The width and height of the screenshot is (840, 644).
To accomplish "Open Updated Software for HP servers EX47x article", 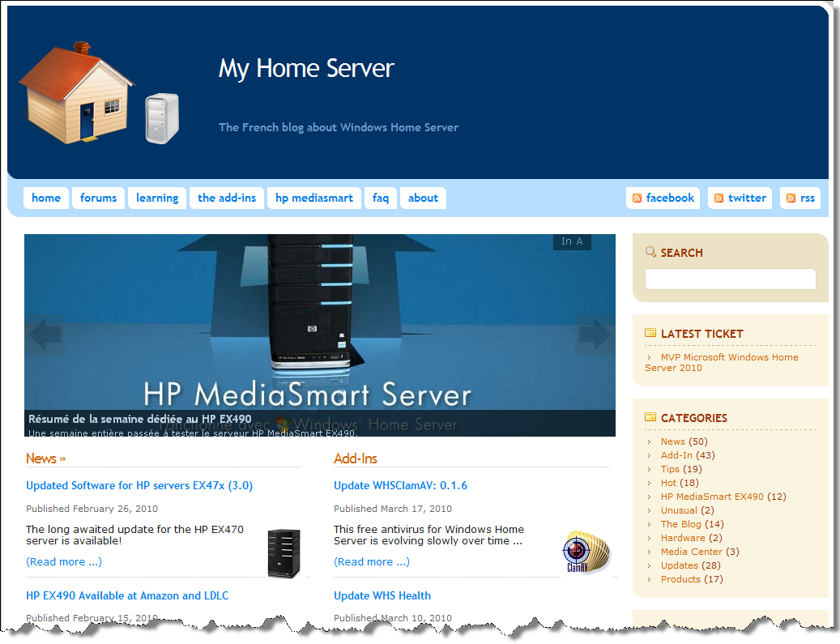I will pos(139,485).
